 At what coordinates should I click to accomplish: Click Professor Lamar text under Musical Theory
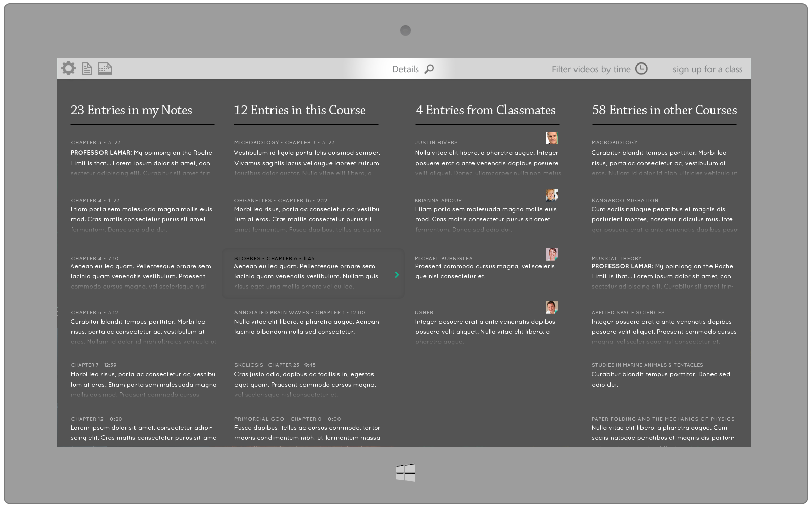click(x=622, y=266)
